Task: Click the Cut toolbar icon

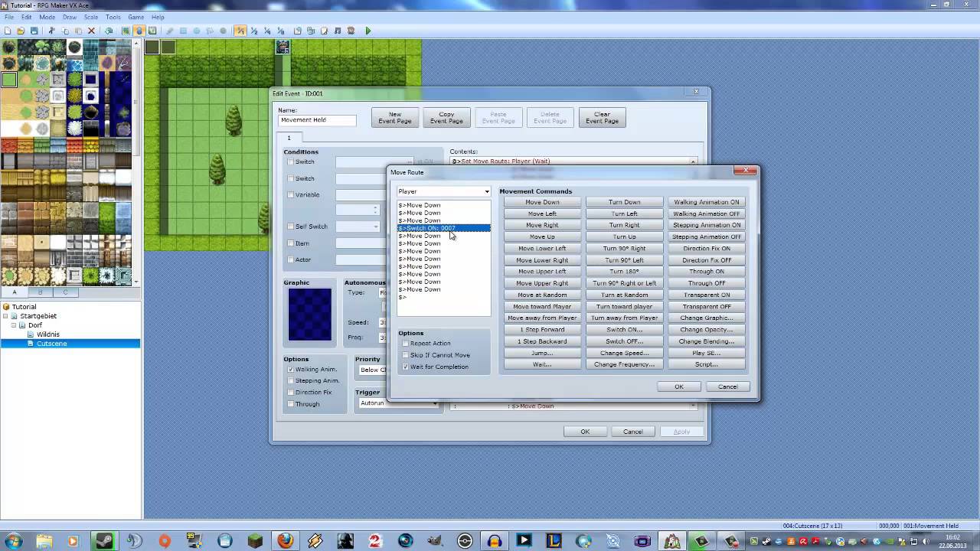Action: point(52,31)
